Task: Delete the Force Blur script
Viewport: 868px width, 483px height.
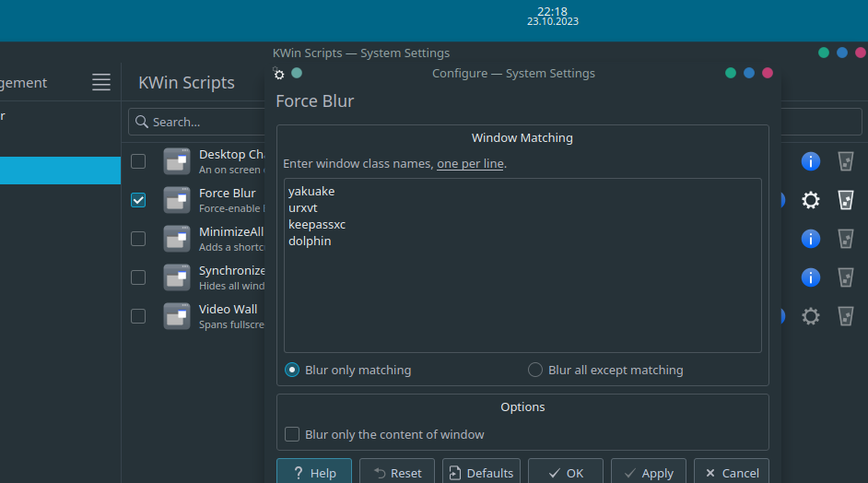Action: (x=845, y=200)
